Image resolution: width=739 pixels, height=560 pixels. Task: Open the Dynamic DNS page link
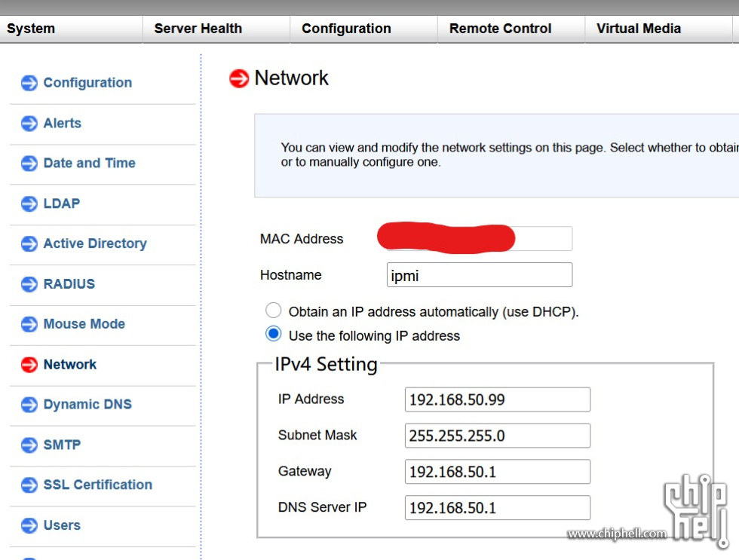click(87, 405)
